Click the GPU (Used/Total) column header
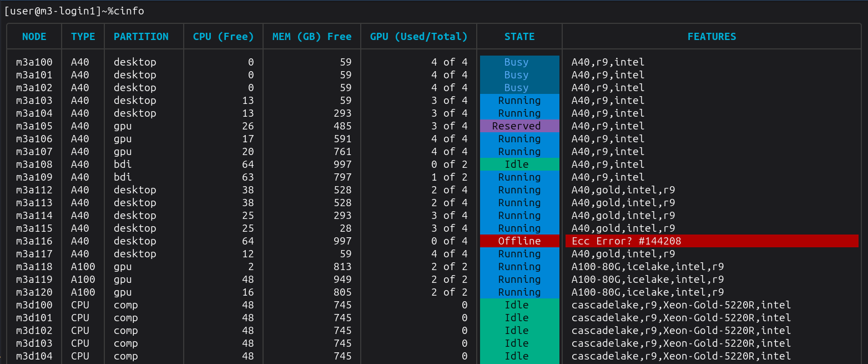This screenshot has height=364, width=868. [x=418, y=36]
